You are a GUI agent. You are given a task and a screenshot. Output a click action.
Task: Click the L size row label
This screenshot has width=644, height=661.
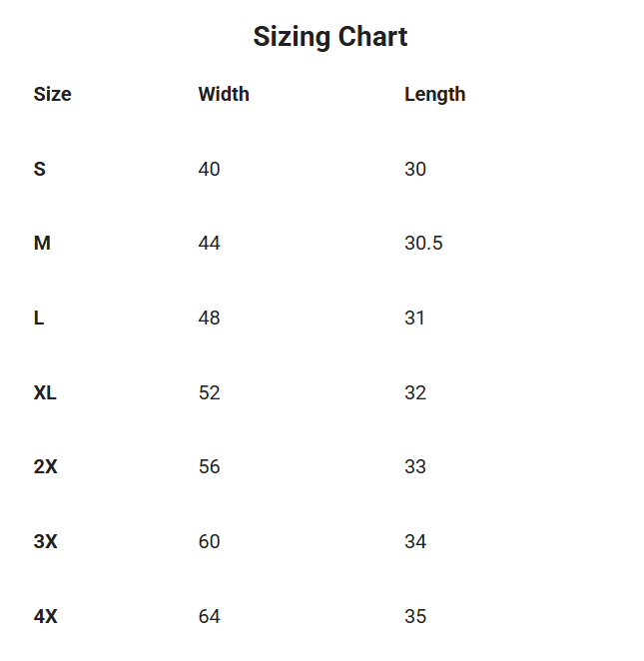(39, 318)
